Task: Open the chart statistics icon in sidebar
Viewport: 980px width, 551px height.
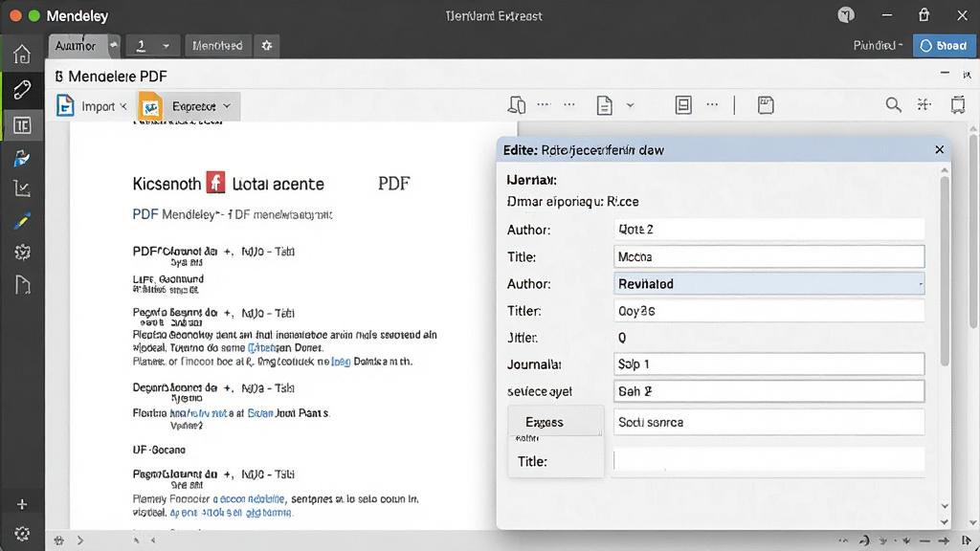Action: [22, 188]
